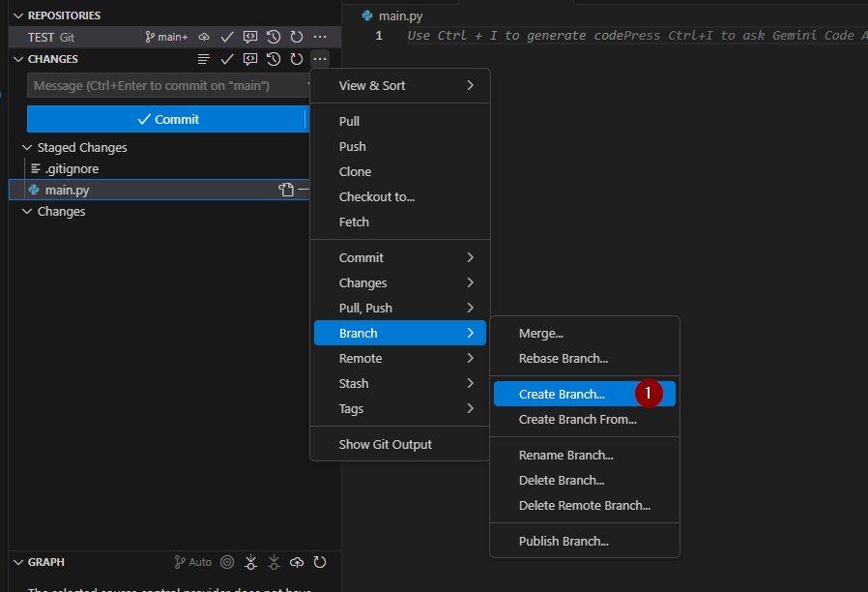Select Checkout to... from the menu
868x592 pixels.
pos(399,197)
